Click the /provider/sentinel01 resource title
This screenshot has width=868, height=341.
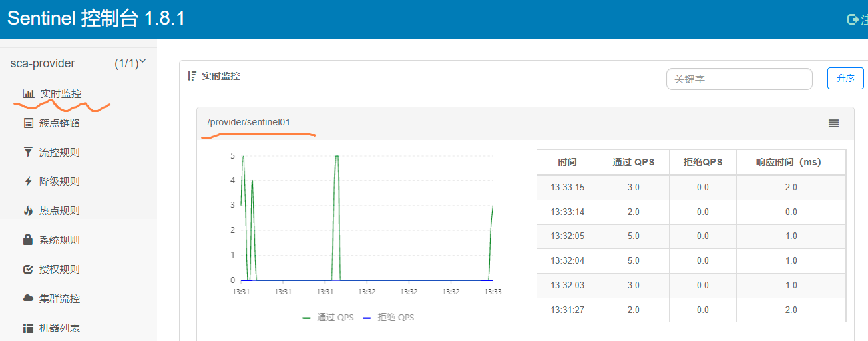(249, 123)
